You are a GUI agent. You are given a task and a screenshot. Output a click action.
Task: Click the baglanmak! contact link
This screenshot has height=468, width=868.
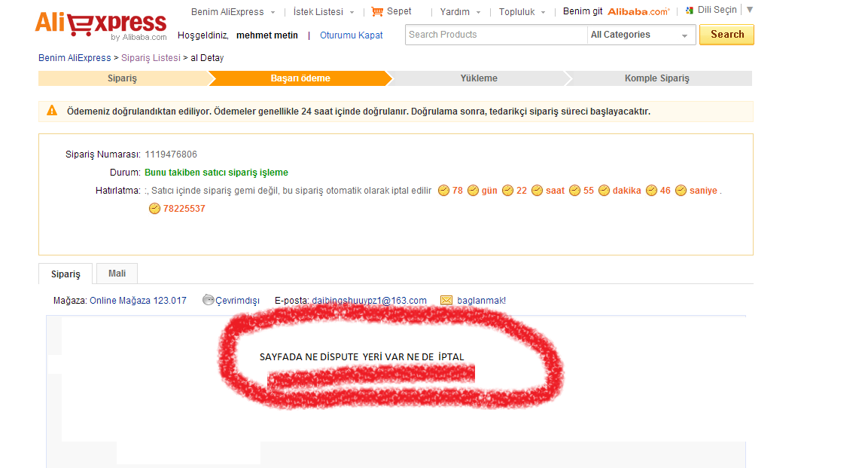482,301
